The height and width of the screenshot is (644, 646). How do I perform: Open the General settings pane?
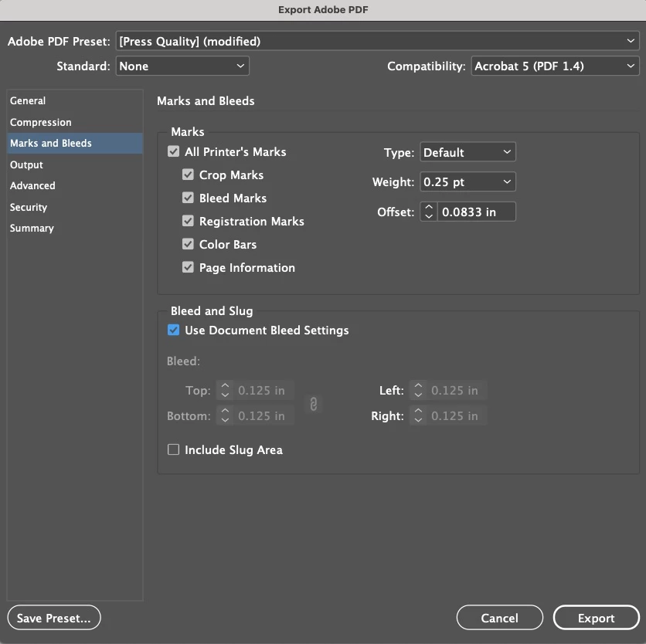click(x=75, y=101)
